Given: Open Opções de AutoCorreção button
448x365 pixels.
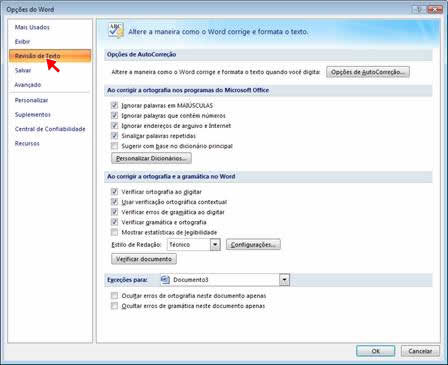Looking at the screenshot, I should click(x=368, y=72).
